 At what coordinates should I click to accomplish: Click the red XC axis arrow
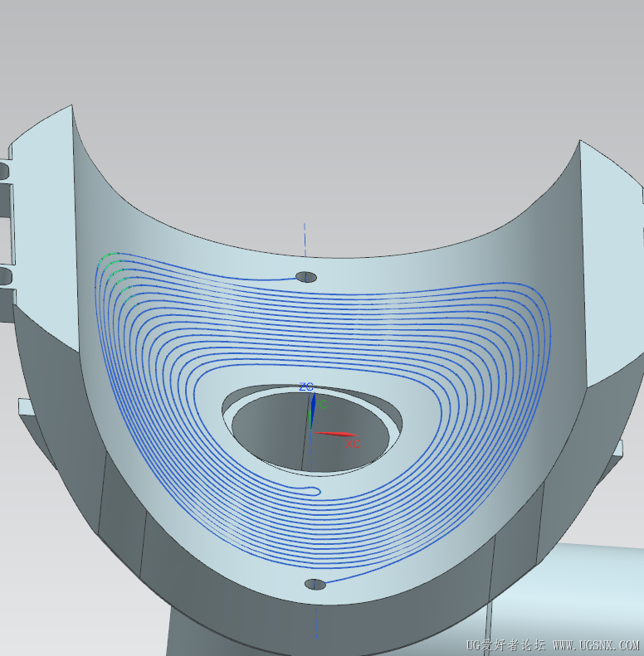(336, 435)
